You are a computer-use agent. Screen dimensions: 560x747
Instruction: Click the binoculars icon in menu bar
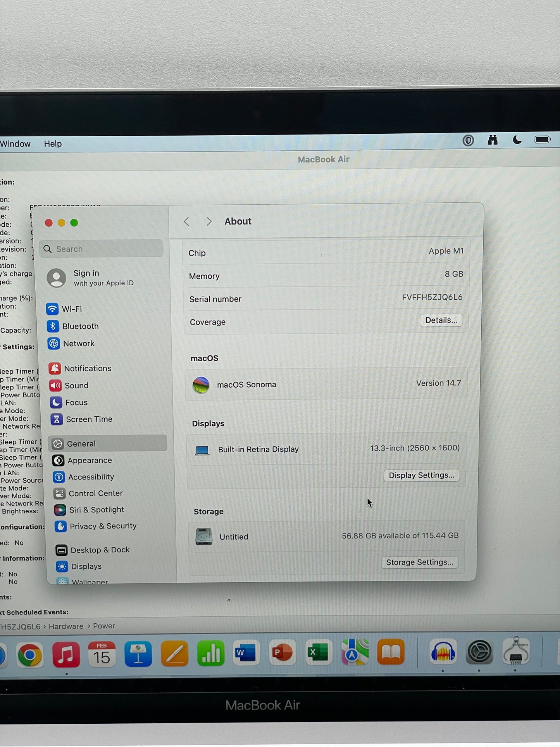point(493,140)
